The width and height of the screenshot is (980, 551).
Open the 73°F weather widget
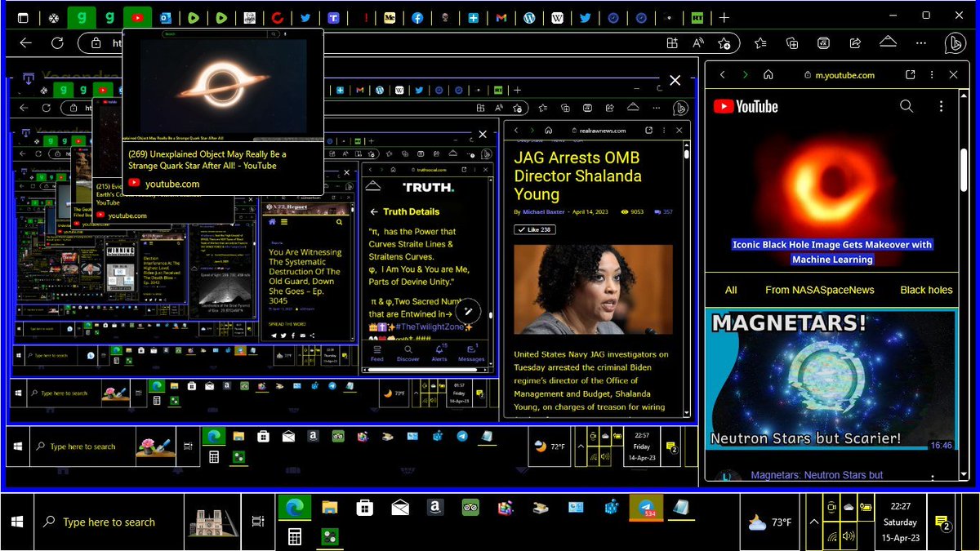(x=769, y=522)
